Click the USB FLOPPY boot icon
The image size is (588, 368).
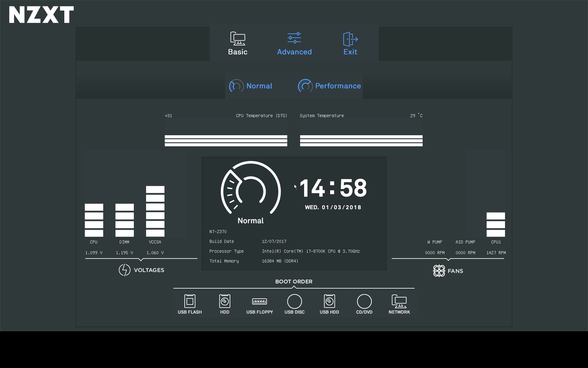(259, 301)
